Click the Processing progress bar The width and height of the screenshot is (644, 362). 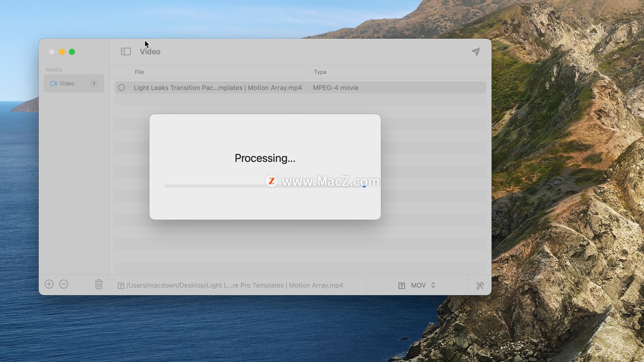[x=265, y=186]
